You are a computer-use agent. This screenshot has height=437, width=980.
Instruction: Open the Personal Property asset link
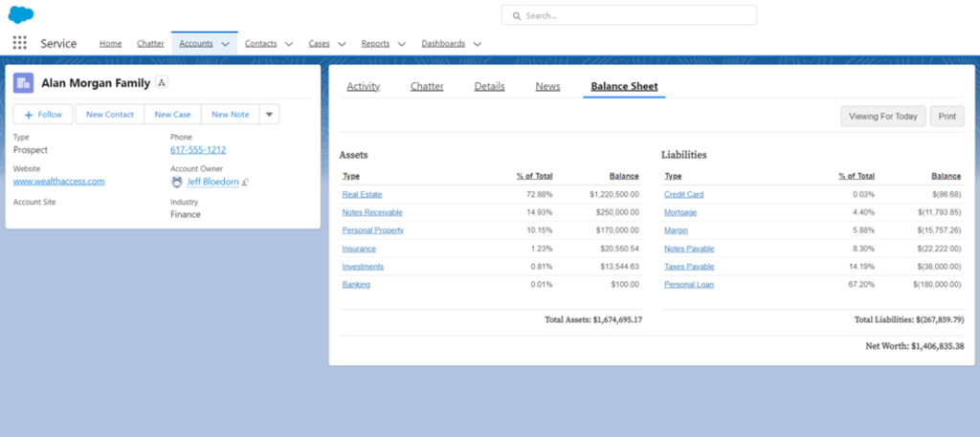(x=373, y=230)
